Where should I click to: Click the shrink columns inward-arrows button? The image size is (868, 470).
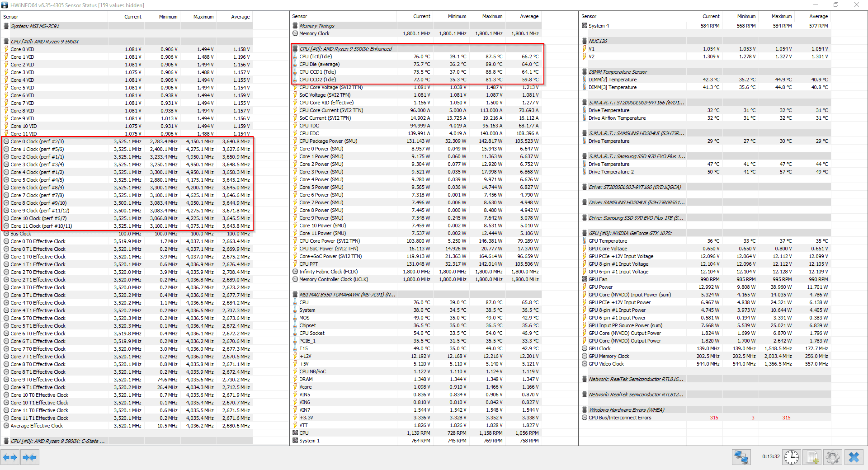29,457
